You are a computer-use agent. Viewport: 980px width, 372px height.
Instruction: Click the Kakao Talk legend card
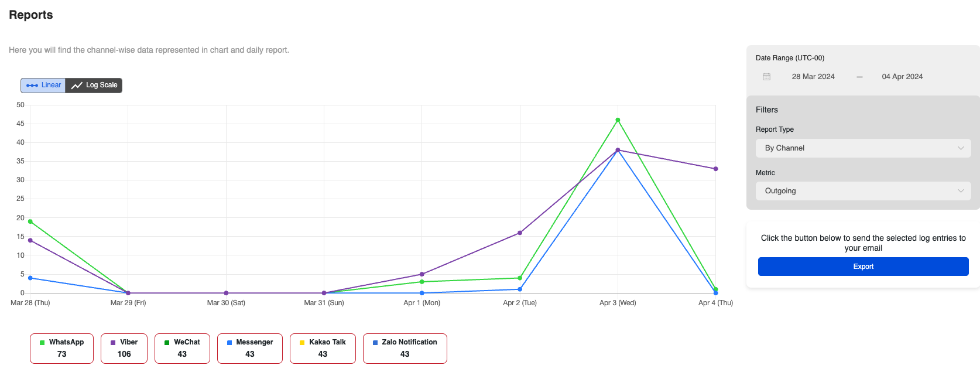(x=322, y=349)
